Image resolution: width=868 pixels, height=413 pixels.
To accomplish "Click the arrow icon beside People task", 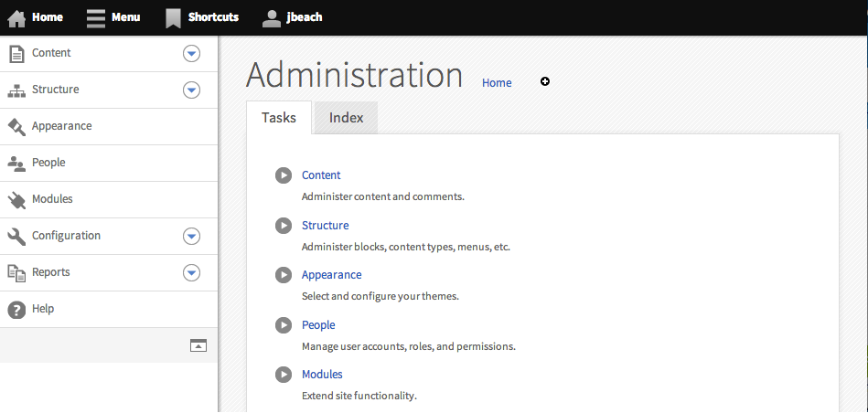I will point(284,325).
